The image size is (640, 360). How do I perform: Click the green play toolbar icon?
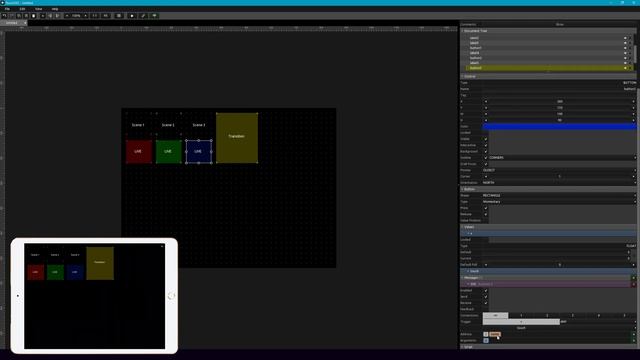(154, 16)
